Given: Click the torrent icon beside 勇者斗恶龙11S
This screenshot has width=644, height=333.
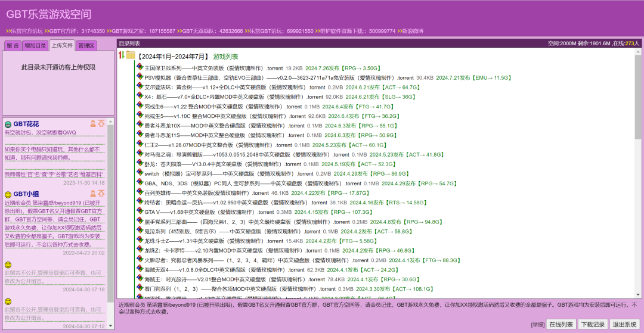Looking at the screenshot, I should (x=140, y=134).
